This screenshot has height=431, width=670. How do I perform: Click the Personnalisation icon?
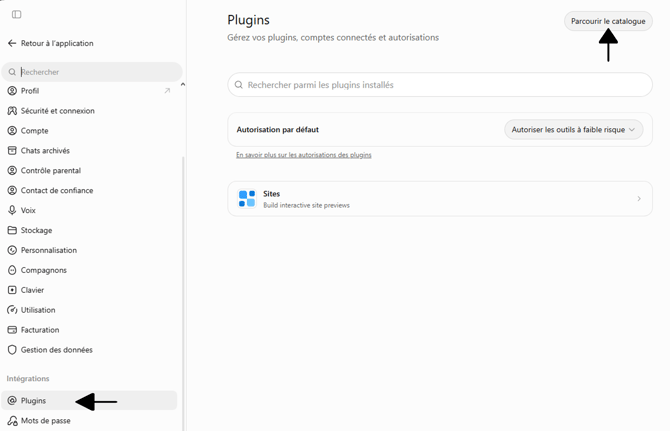[x=12, y=250]
